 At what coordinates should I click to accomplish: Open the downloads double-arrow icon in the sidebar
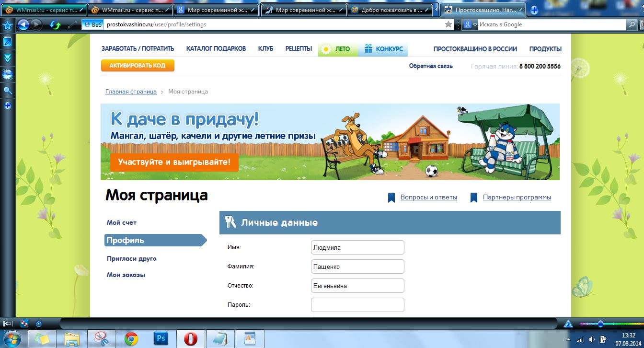click(8, 58)
